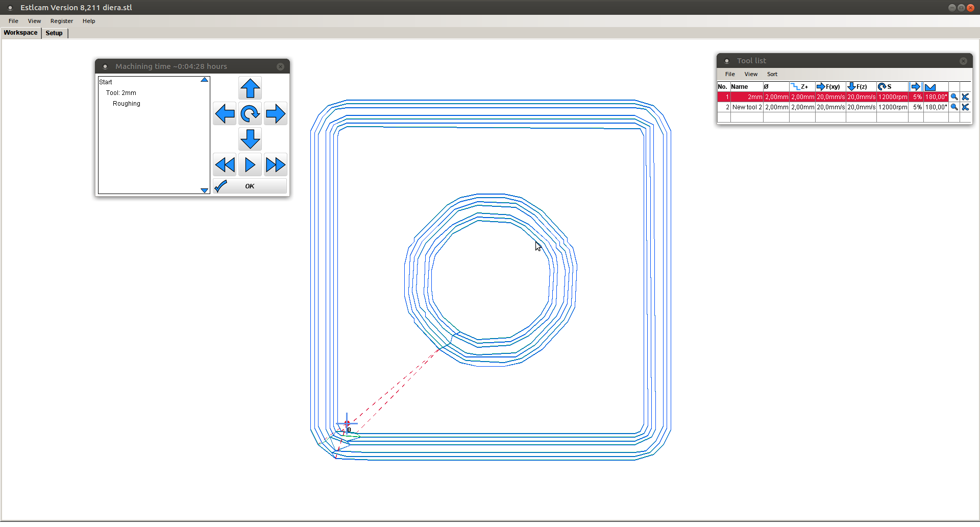Viewport: 980px width, 527px height.
Task: Open magnifier for New tool 2
Action: click(x=953, y=107)
